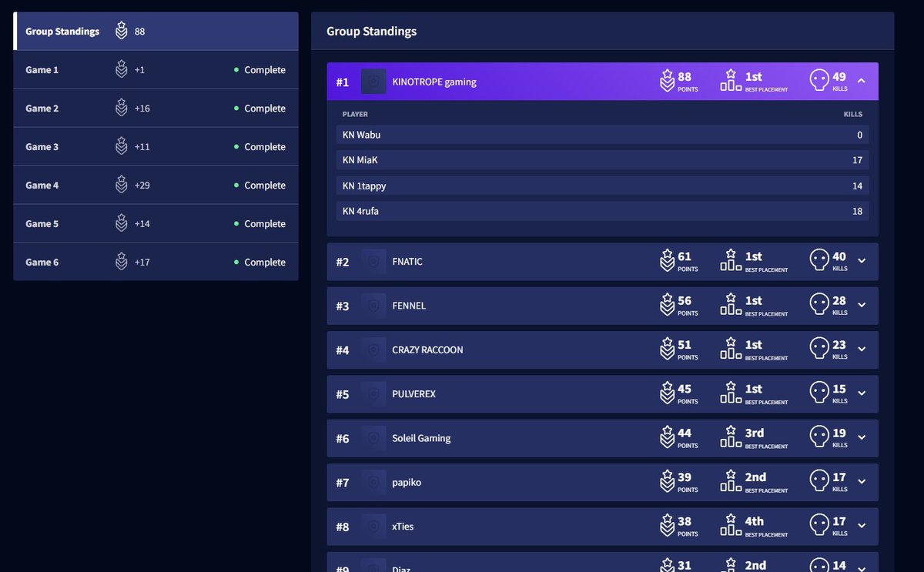This screenshot has width=924, height=572.
Task: Click the CRAZY RACCOON team logo
Action: (x=373, y=350)
